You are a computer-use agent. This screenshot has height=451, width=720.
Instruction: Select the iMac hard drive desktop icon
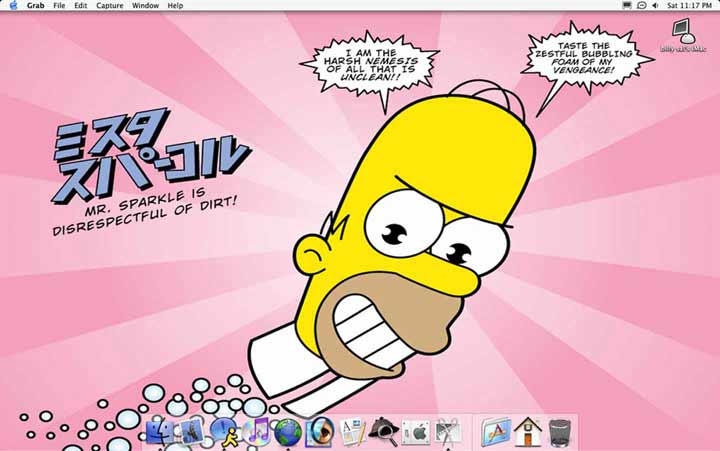click(x=683, y=35)
